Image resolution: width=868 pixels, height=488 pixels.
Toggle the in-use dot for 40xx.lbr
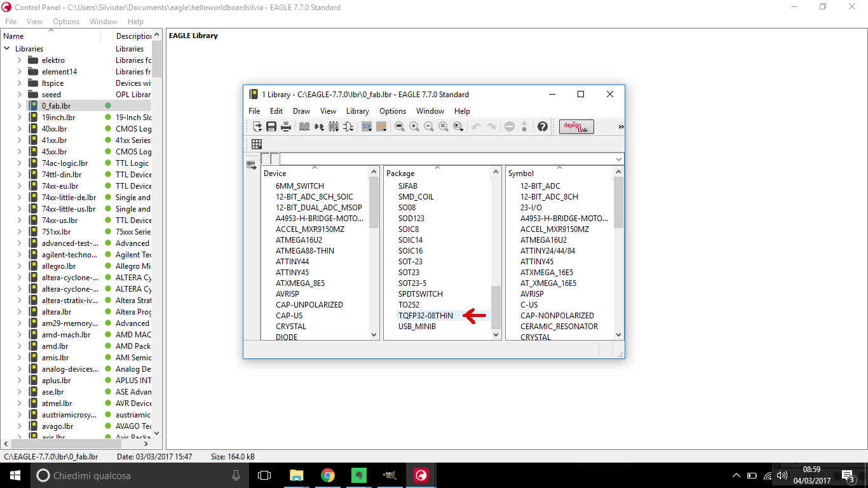click(x=108, y=128)
